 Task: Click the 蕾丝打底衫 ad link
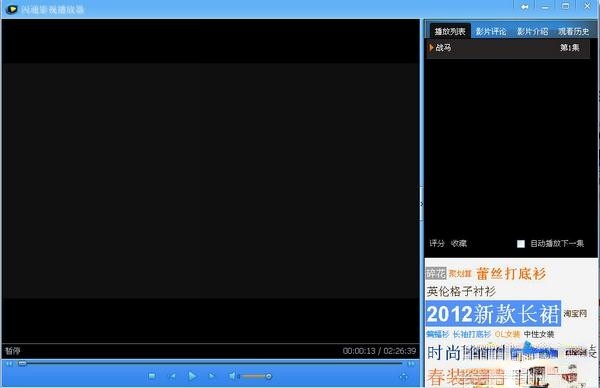pyautogui.click(x=511, y=274)
